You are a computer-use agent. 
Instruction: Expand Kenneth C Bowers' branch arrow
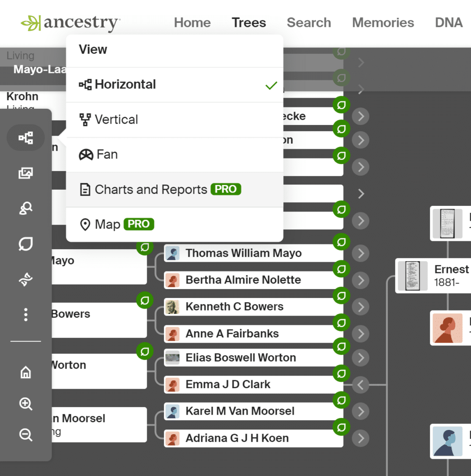[x=361, y=307]
